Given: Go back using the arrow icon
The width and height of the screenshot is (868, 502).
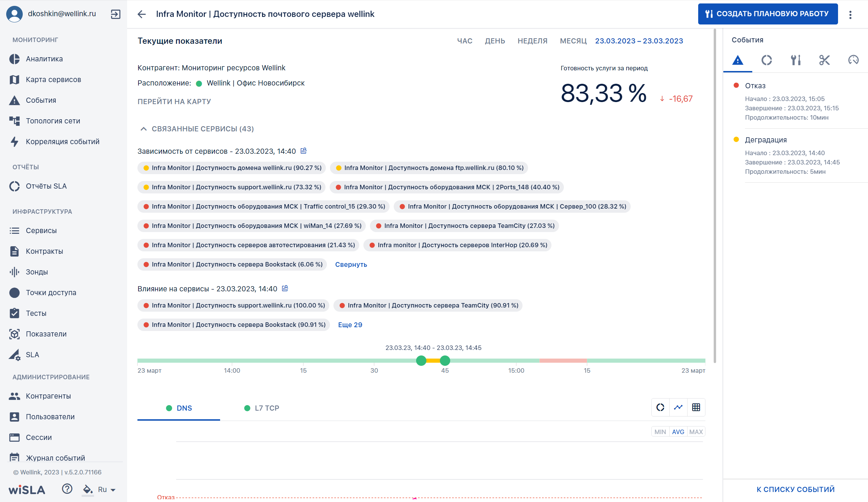Looking at the screenshot, I should [x=142, y=14].
